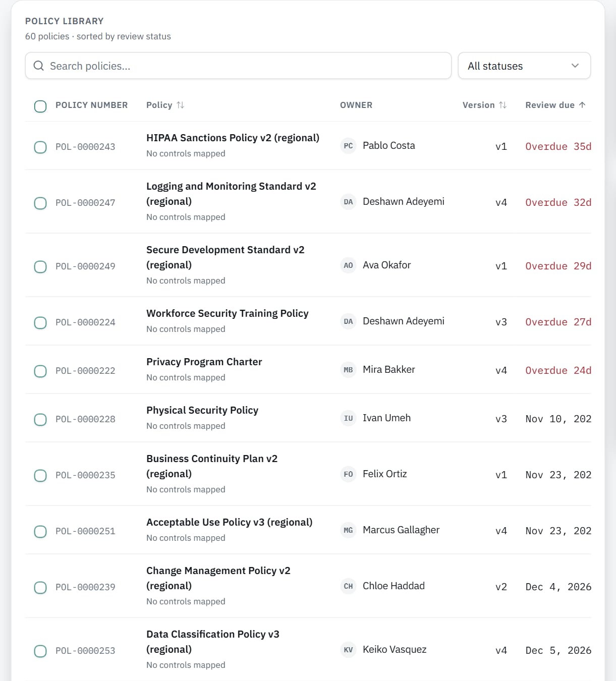616x681 pixels.
Task: Tick the checkbox for POL-0000239
Action: click(40, 587)
